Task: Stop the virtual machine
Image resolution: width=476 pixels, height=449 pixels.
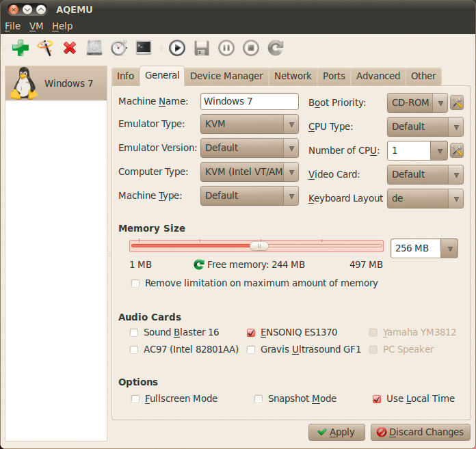Action: tap(251, 48)
